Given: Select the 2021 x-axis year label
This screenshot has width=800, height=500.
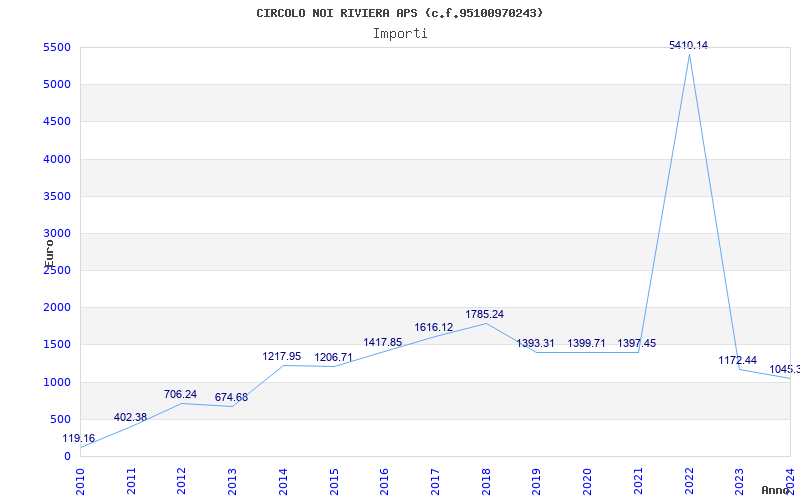Looking at the screenshot, I should (x=638, y=481).
